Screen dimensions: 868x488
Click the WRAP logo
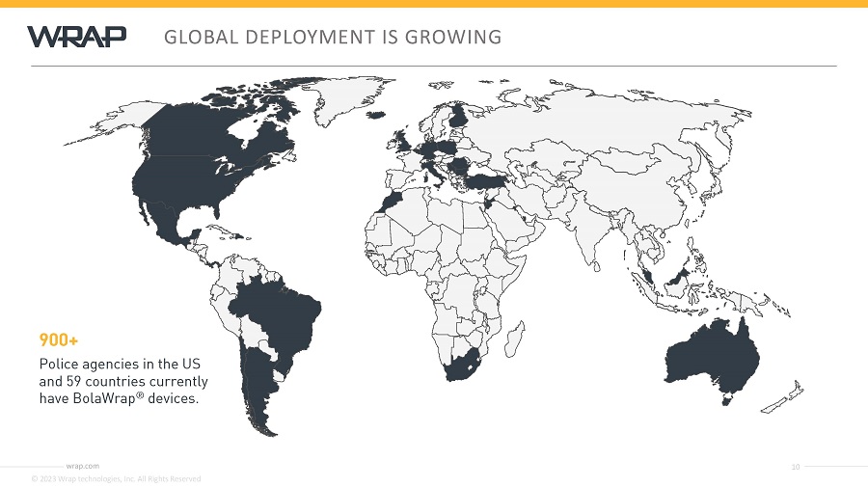(77, 37)
